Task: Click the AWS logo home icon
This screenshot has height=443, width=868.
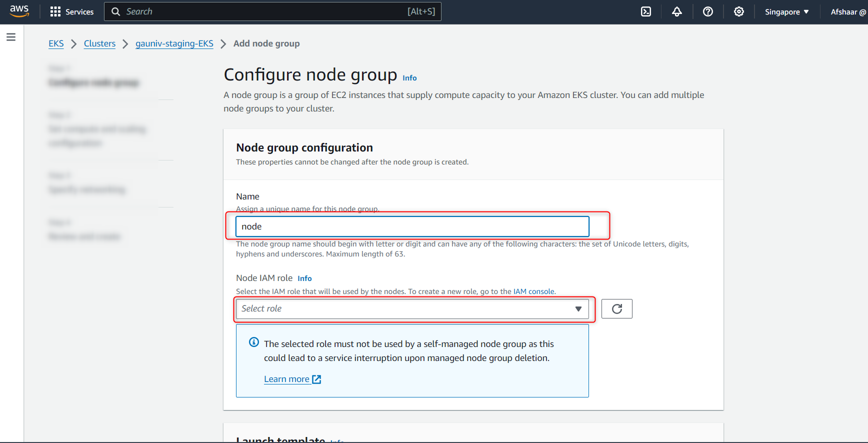Action: pyautogui.click(x=19, y=11)
